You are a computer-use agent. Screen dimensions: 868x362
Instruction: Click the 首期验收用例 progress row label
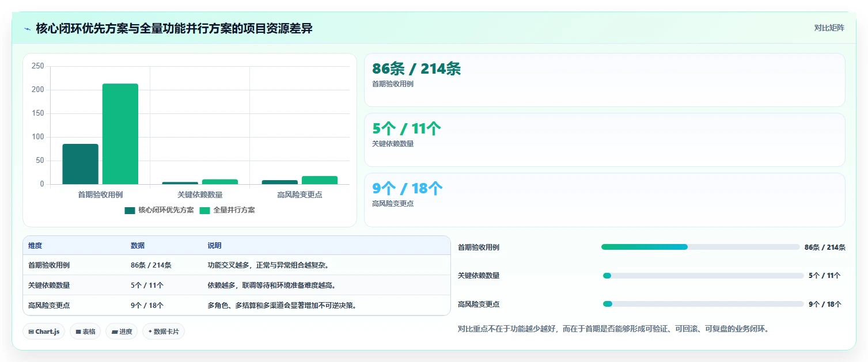[x=479, y=247]
